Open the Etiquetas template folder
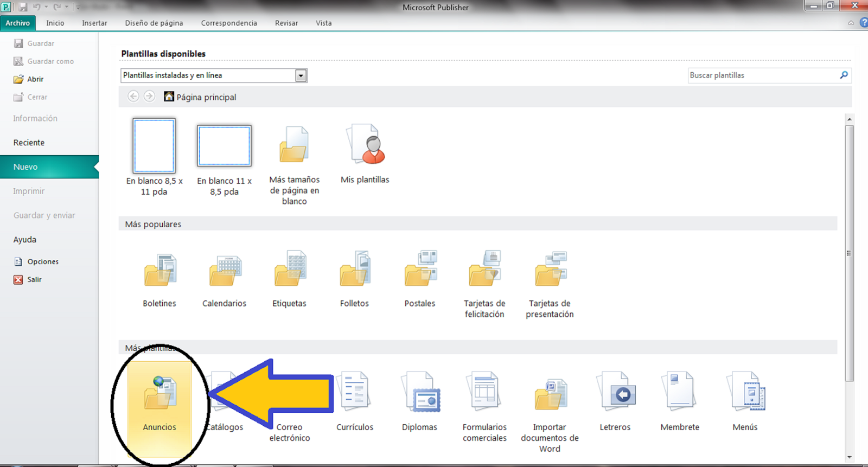868x467 pixels. (289, 279)
